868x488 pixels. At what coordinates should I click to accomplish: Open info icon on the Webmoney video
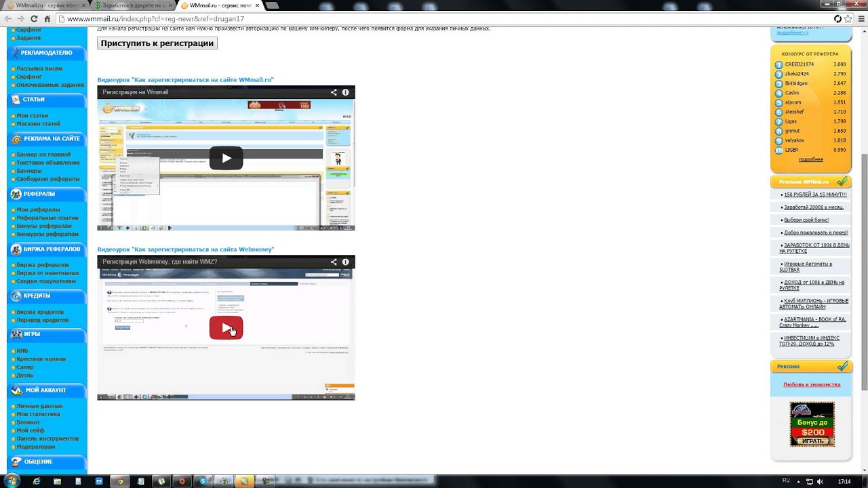(345, 262)
